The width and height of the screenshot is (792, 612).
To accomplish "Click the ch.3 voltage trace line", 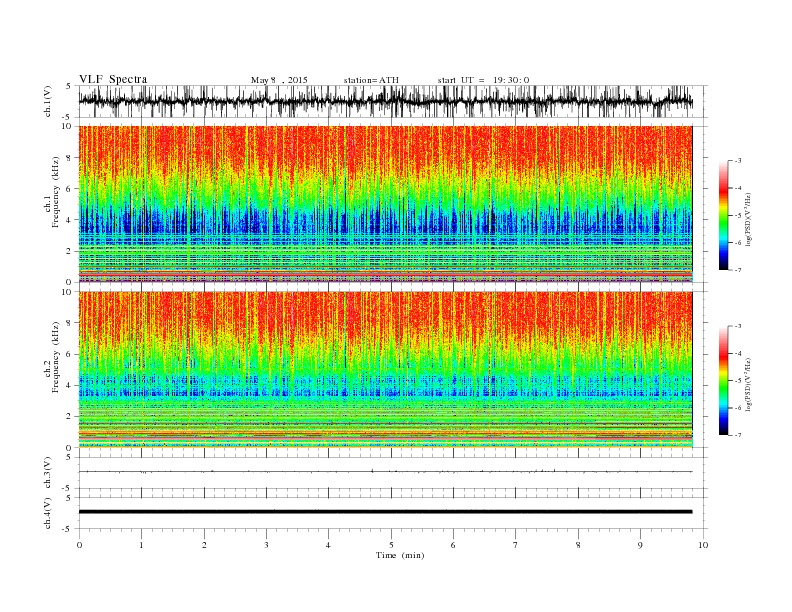I will [x=385, y=472].
